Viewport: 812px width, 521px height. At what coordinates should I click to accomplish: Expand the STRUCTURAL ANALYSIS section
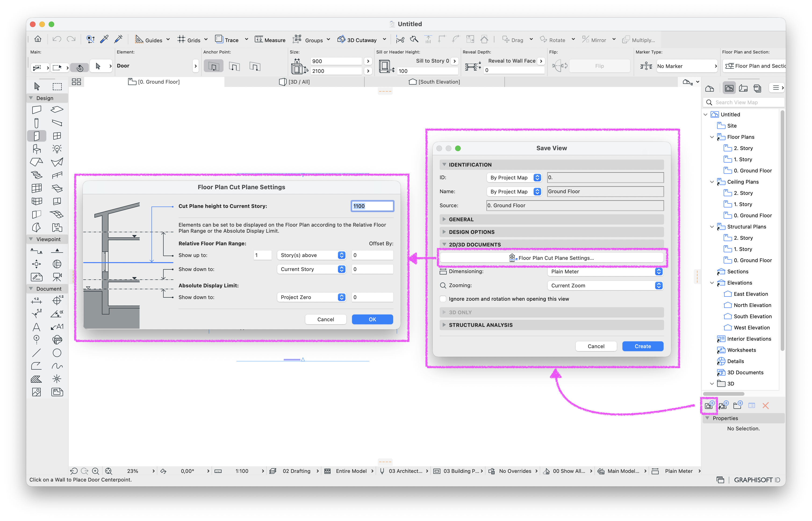coord(551,325)
